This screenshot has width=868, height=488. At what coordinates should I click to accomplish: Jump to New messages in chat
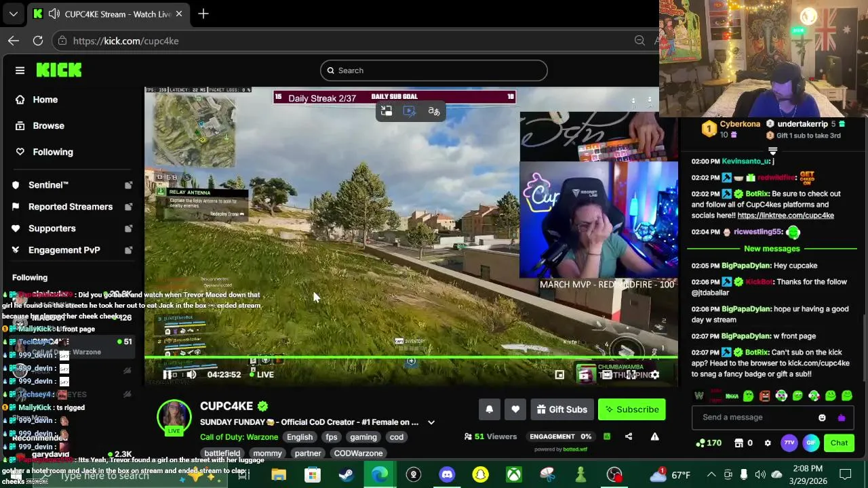click(x=772, y=249)
